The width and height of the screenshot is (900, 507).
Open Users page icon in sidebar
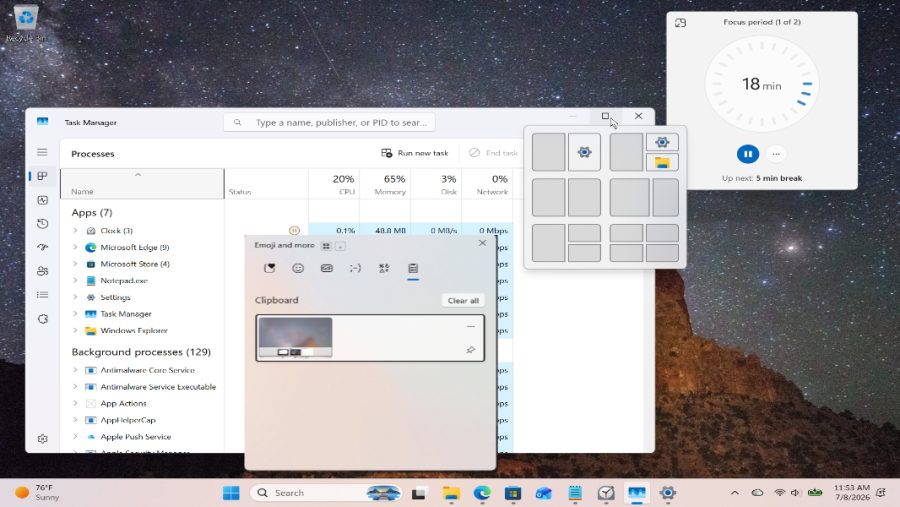42,271
